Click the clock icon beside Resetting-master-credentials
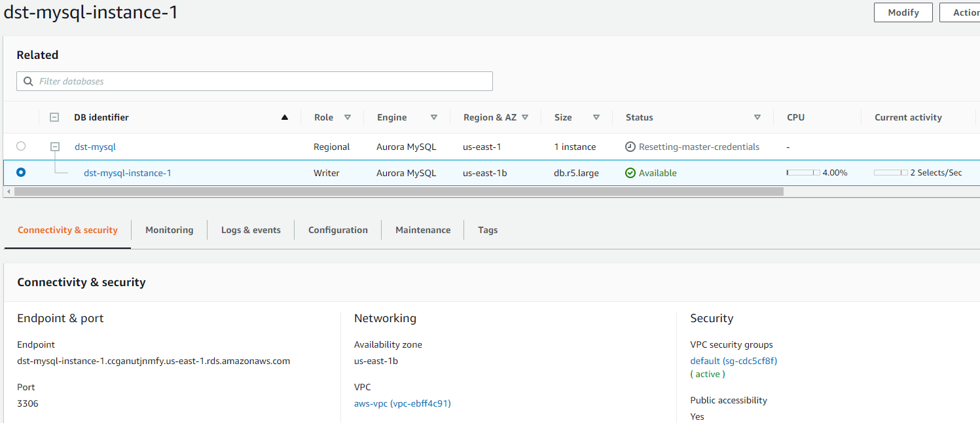 pos(630,147)
